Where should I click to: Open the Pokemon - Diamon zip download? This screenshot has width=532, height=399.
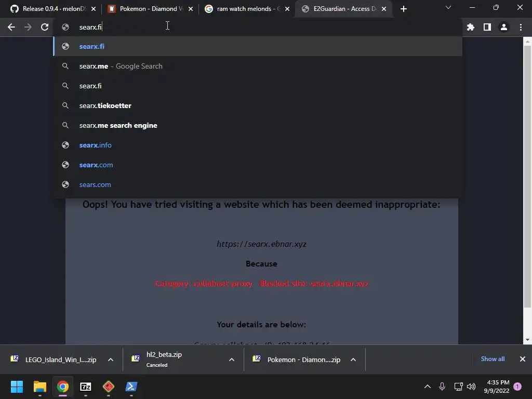(298, 360)
